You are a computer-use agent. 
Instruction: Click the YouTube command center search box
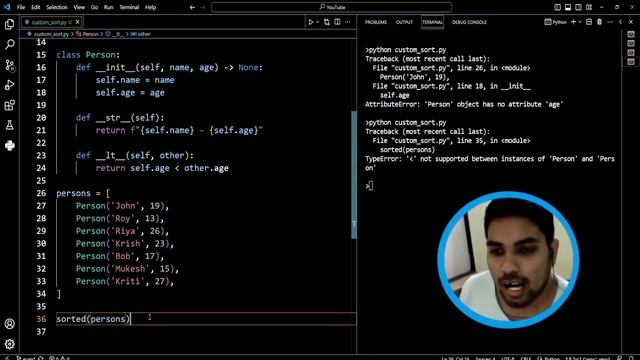(x=331, y=7)
